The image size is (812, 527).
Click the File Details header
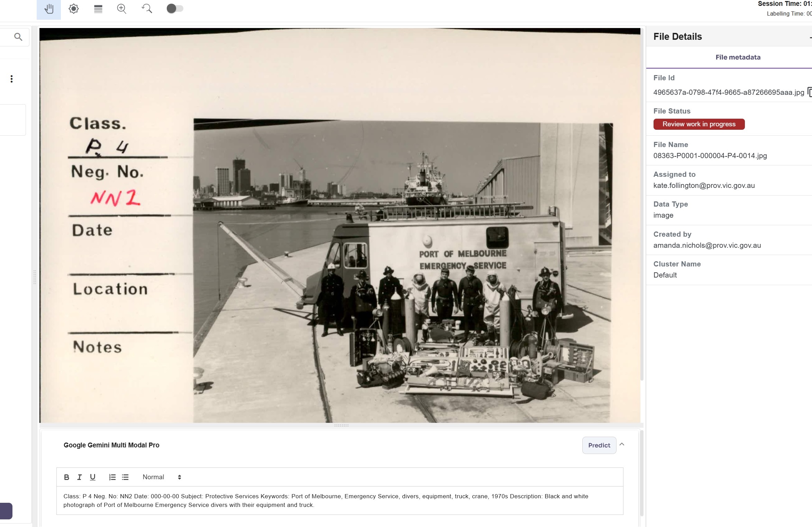[677, 37]
